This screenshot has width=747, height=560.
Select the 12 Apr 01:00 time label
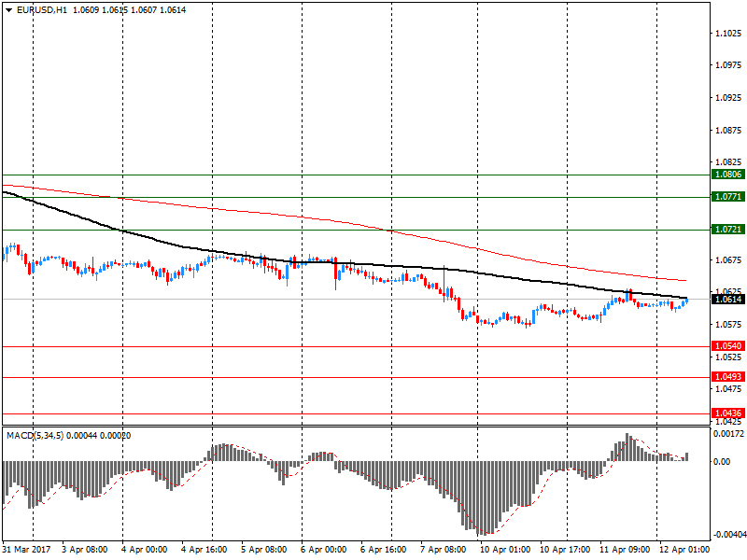684,550
